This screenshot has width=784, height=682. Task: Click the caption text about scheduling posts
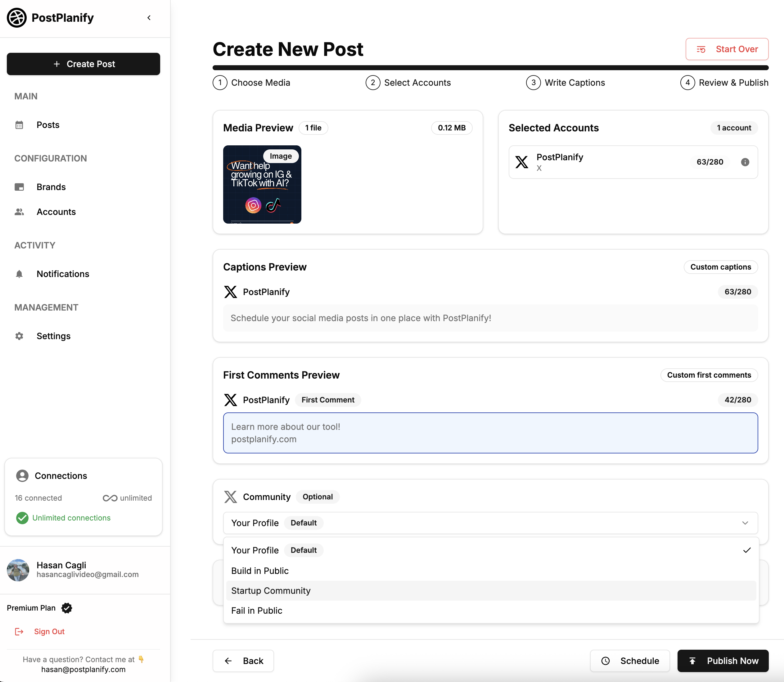point(361,318)
